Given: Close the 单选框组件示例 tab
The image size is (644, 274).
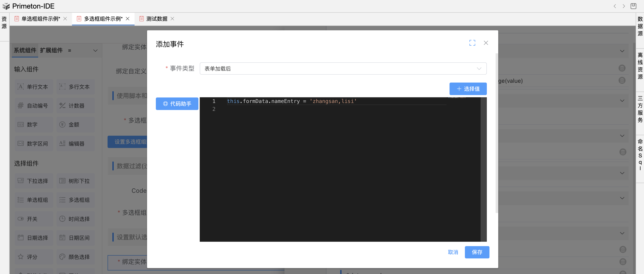Looking at the screenshot, I should pos(65,19).
